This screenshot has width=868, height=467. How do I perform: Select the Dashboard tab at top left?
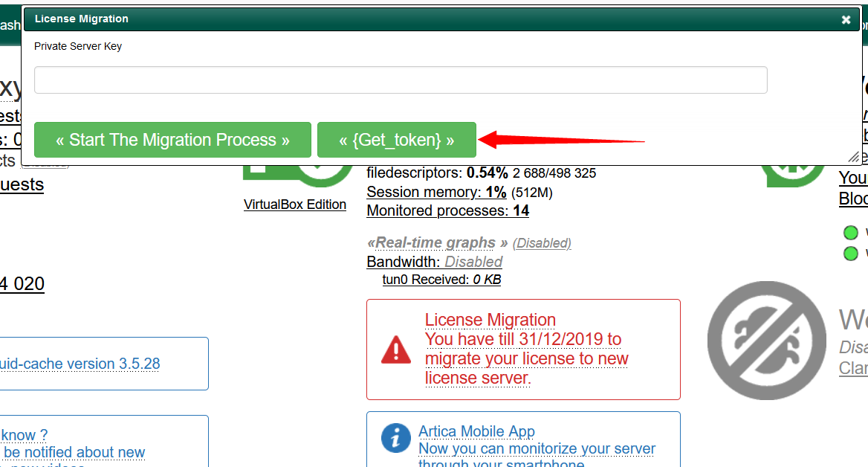coord(10,25)
